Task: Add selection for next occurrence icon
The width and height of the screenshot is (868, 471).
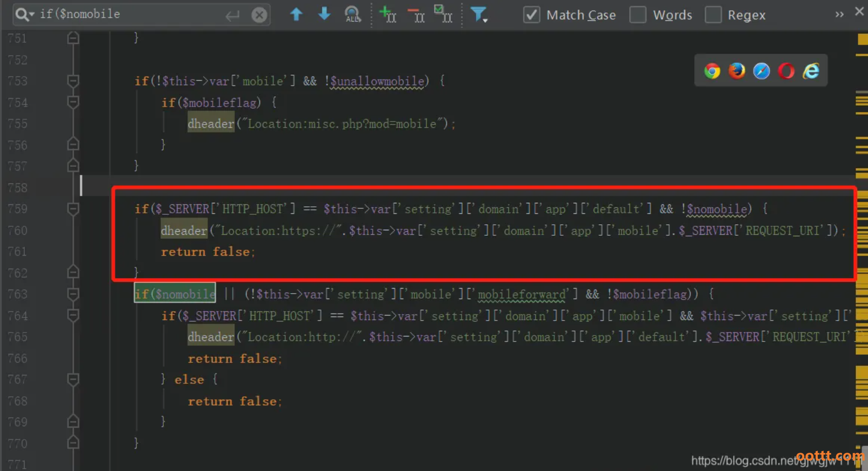Action: point(388,14)
